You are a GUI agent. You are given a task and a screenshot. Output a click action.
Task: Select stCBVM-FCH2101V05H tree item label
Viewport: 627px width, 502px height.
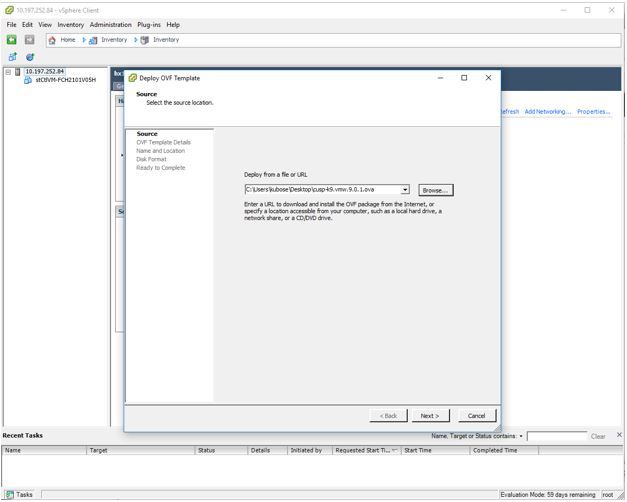(66, 80)
